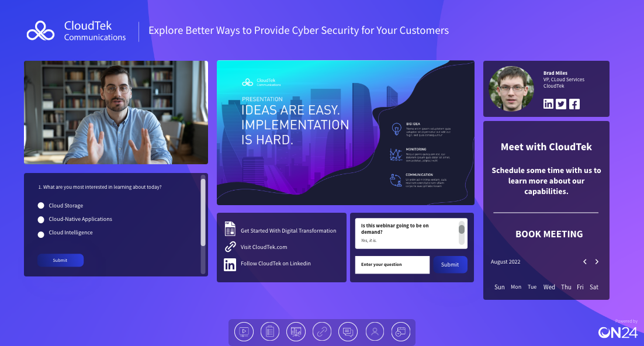Viewport: 644px width, 346px height.
Task: Click the Sat column header
Action: click(x=594, y=287)
